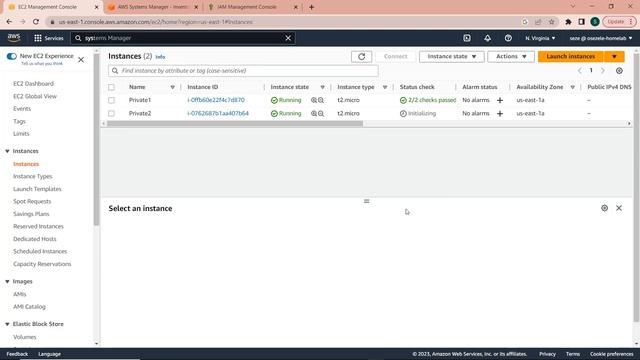Click zoom-in icon in Private2 row
Viewport: 640px width, 360px height.
point(314,113)
